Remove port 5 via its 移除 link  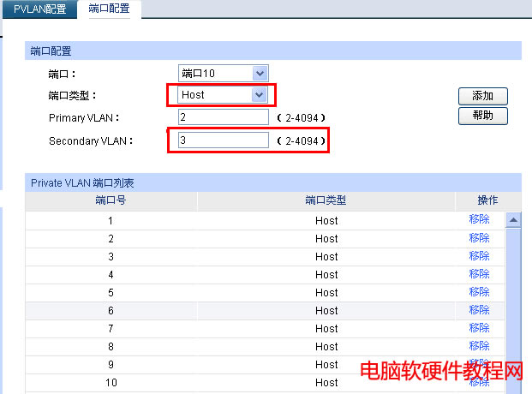coord(479,292)
